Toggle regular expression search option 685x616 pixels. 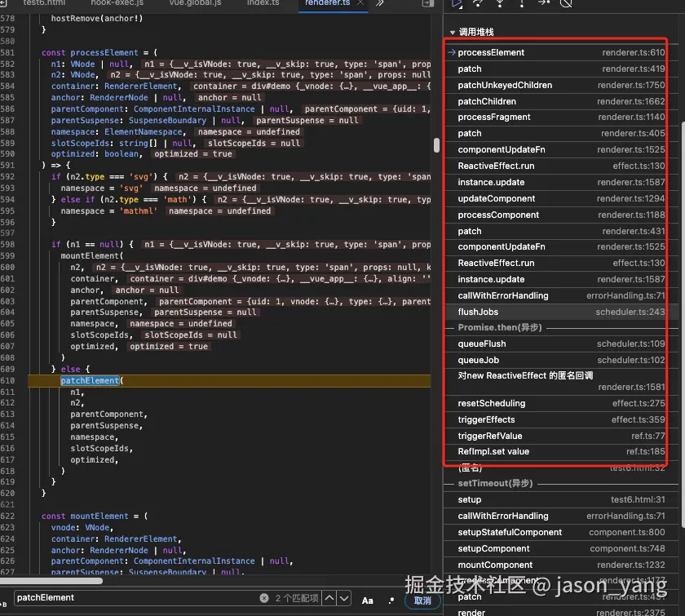click(x=391, y=600)
